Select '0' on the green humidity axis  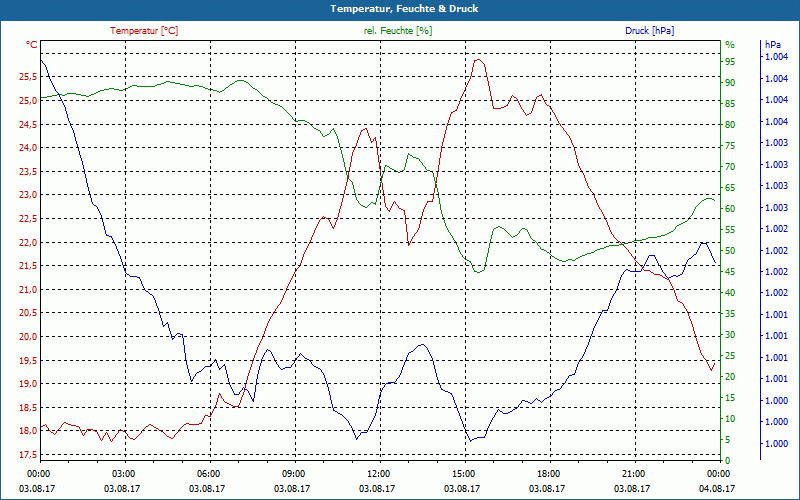tap(728, 461)
